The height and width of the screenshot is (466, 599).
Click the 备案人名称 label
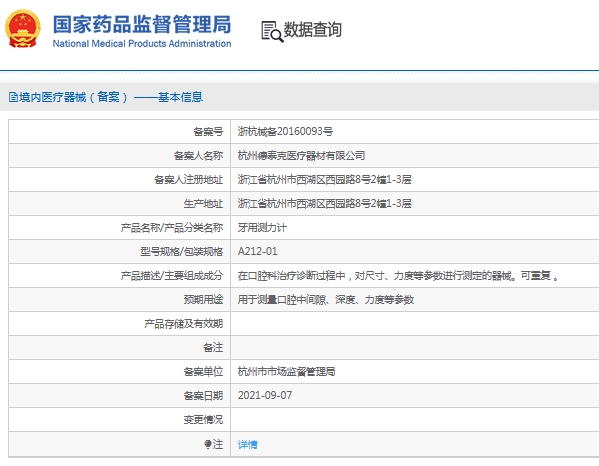click(x=198, y=156)
